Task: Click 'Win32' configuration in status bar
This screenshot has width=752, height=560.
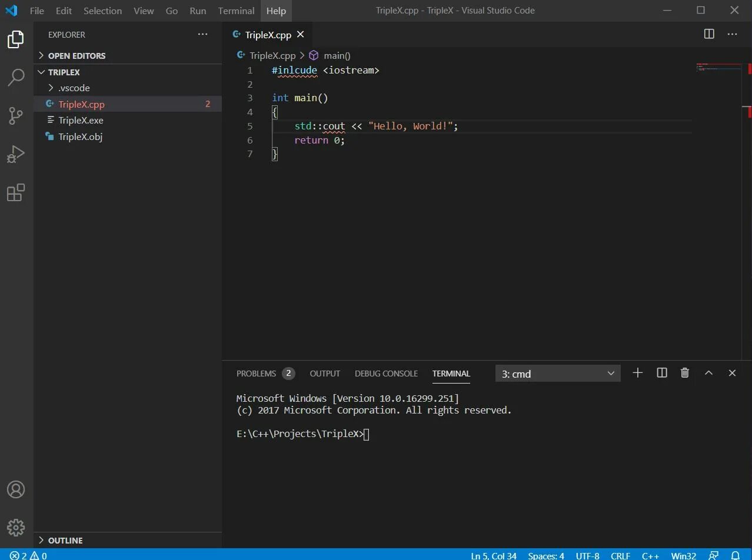Action: tap(684, 555)
